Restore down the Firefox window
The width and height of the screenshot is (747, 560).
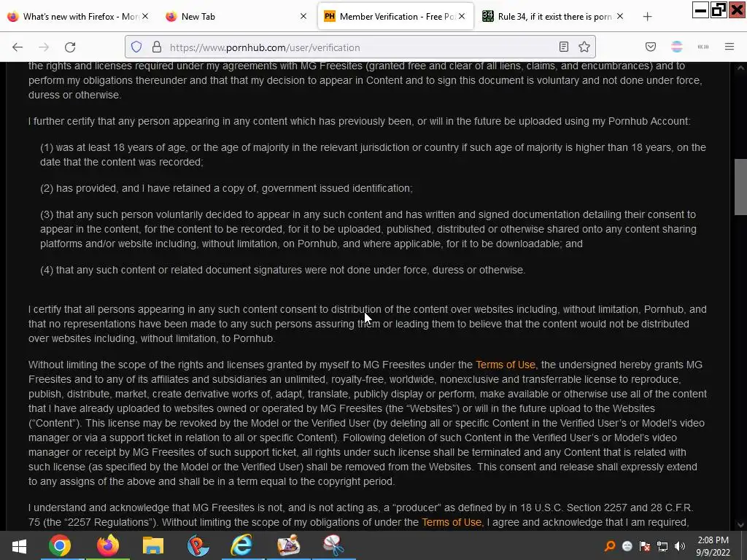pos(719,9)
